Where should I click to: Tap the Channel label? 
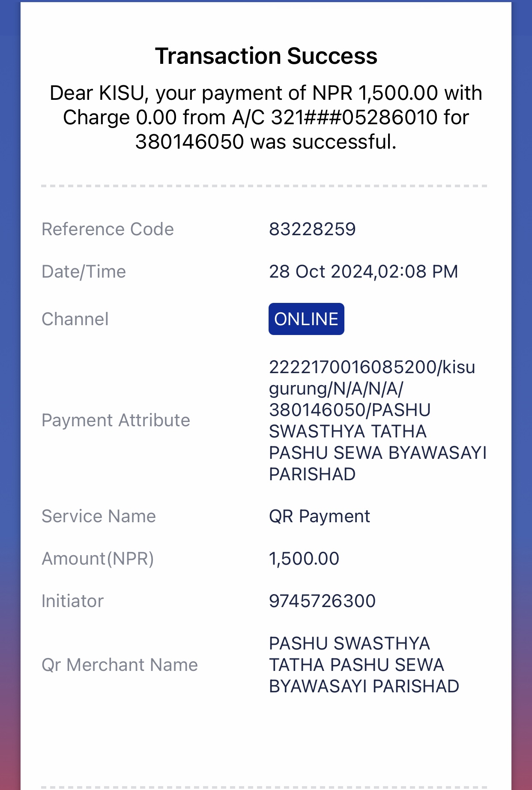(x=75, y=319)
